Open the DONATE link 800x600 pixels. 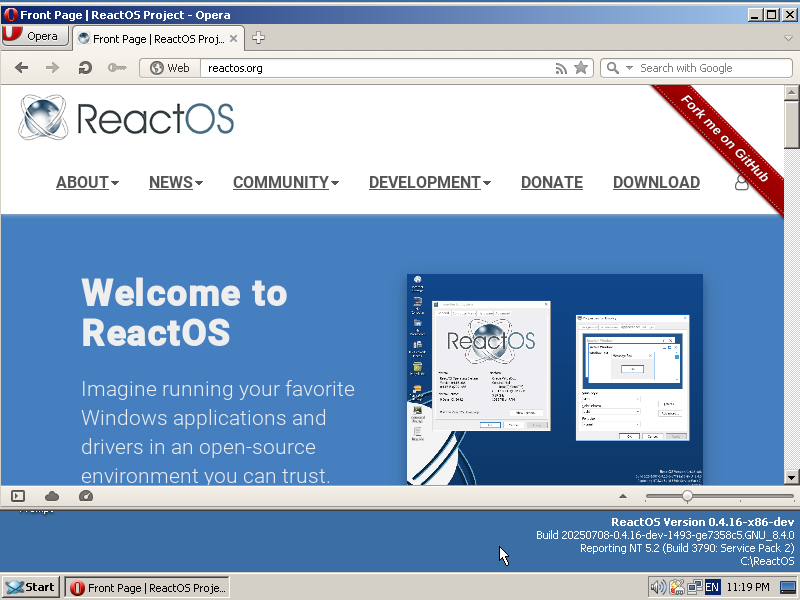pyautogui.click(x=552, y=182)
